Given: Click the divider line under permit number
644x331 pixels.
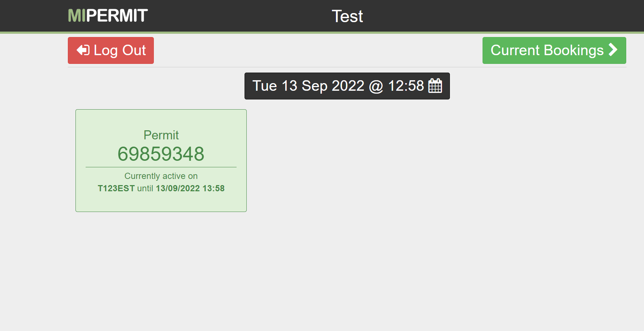Looking at the screenshot, I should [161, 167].
